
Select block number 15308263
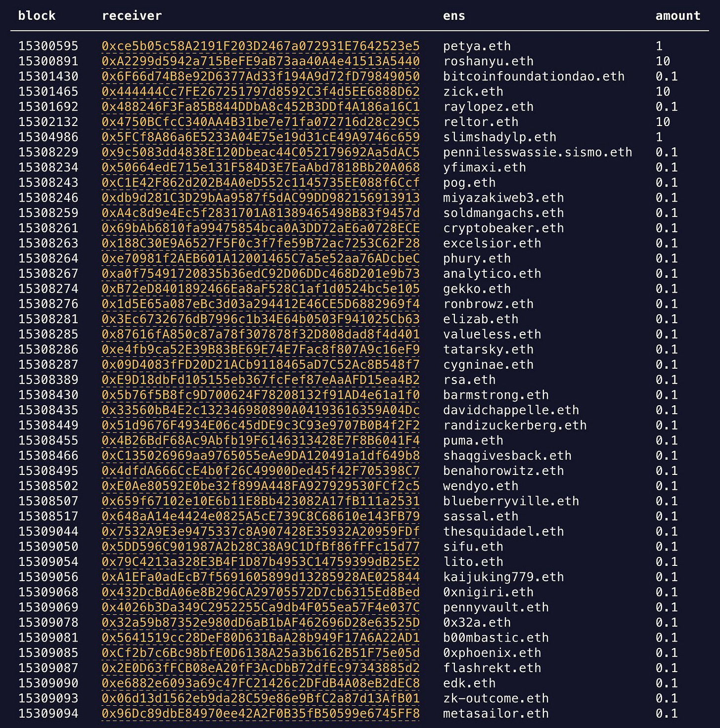pyautogui.click(x=48, y=243)
